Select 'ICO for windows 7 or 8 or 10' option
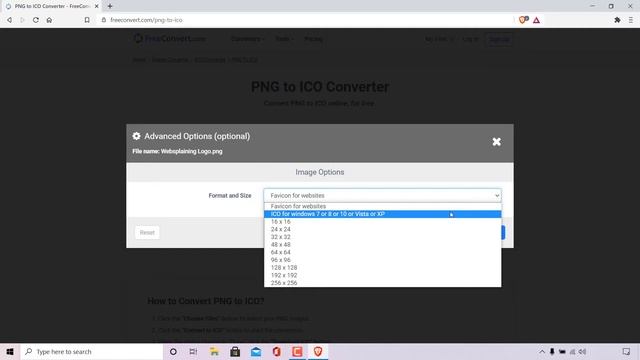This screenshot has height=360, width=640. click(x=382, y=214)
